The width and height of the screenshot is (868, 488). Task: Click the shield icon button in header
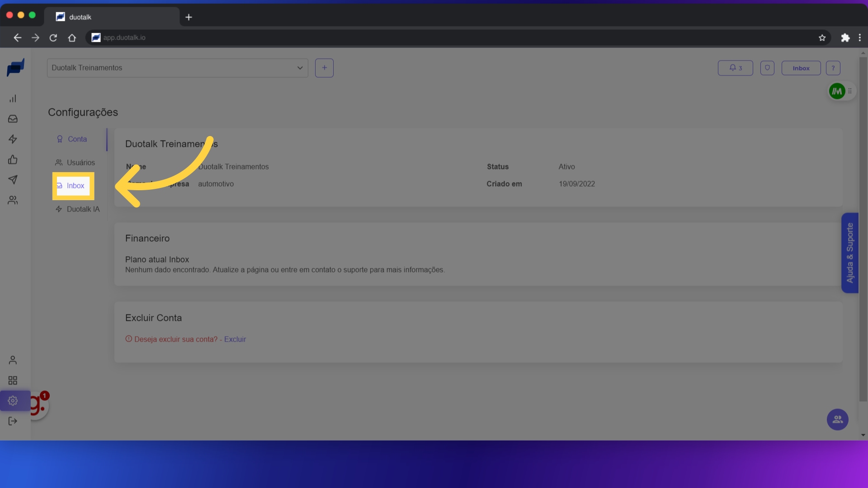pyautogui.click(x=767, y=68)
